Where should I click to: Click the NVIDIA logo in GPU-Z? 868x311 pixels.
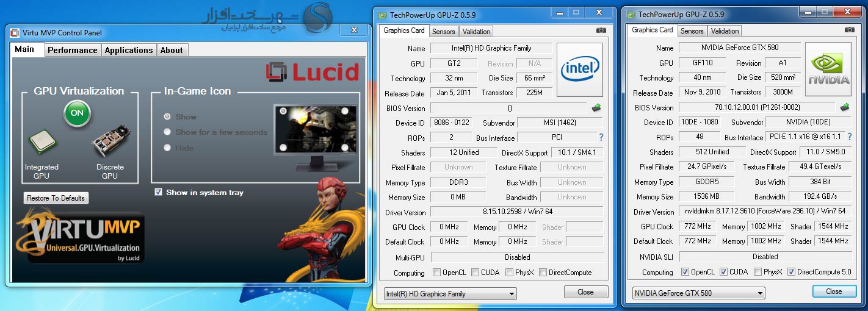click(x=828, y=69)
